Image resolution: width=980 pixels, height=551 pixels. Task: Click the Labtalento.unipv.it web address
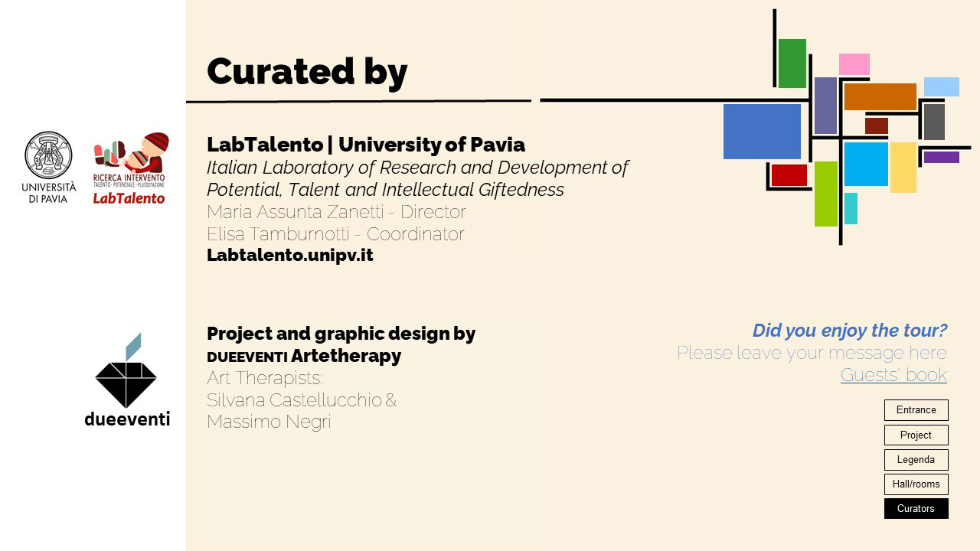(290, 256)
